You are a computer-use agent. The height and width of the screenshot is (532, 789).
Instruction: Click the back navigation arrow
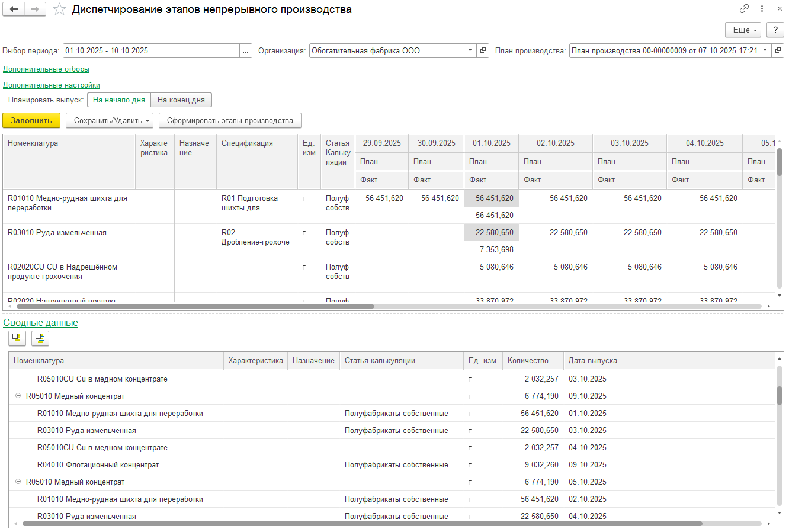pyautogui.click(x=14, y=9)
